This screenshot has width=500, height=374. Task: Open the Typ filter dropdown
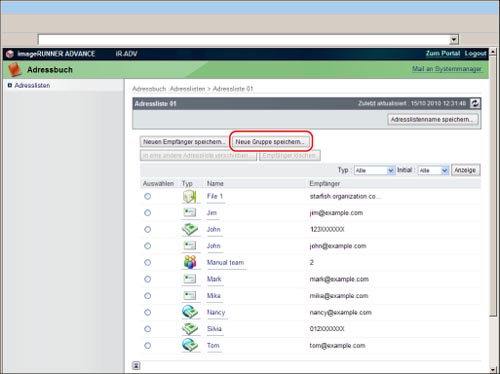coord(374,170)
